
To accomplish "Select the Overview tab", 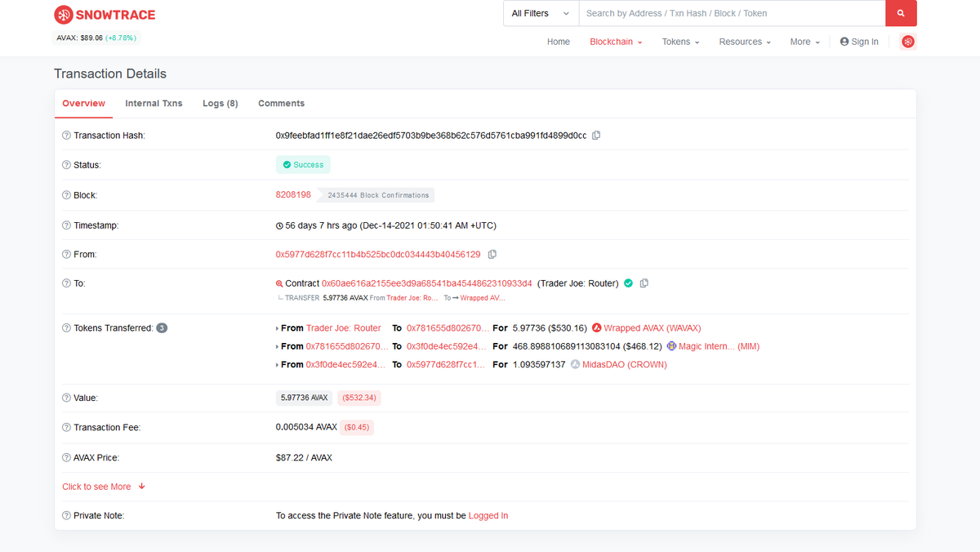I will [x=84, y=104].
